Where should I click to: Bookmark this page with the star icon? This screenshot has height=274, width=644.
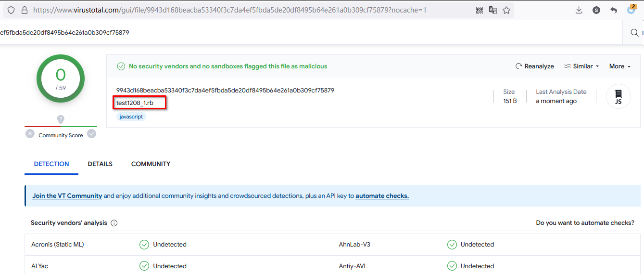[506, 10]
